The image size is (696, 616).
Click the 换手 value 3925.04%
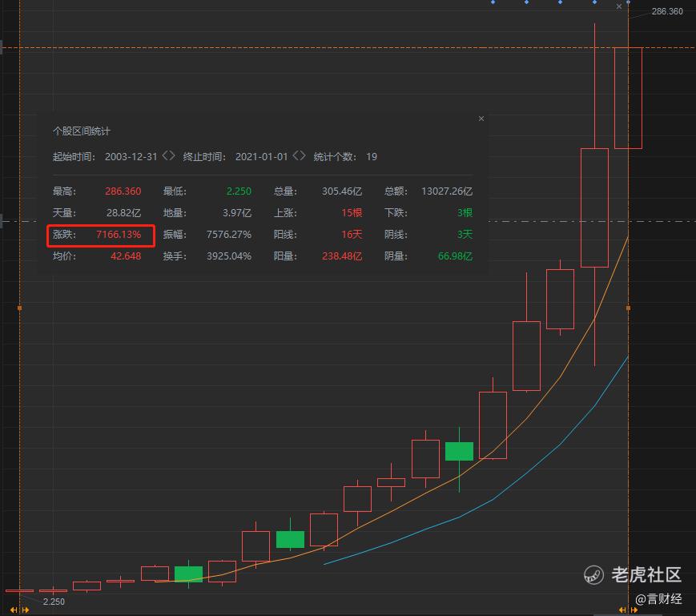[x=229, y=256]
